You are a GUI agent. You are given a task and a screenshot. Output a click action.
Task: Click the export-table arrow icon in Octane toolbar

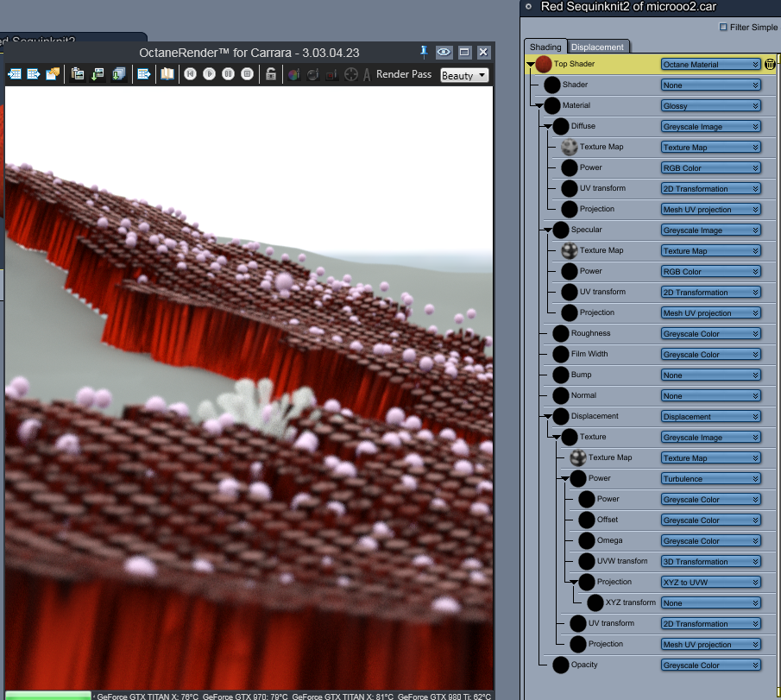tap(34, 74)
